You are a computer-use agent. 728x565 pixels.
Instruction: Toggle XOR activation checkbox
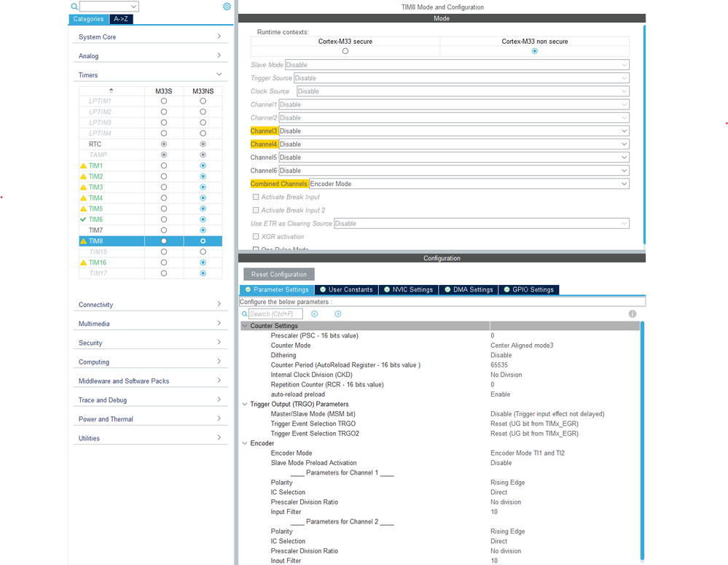click(256, 236)
